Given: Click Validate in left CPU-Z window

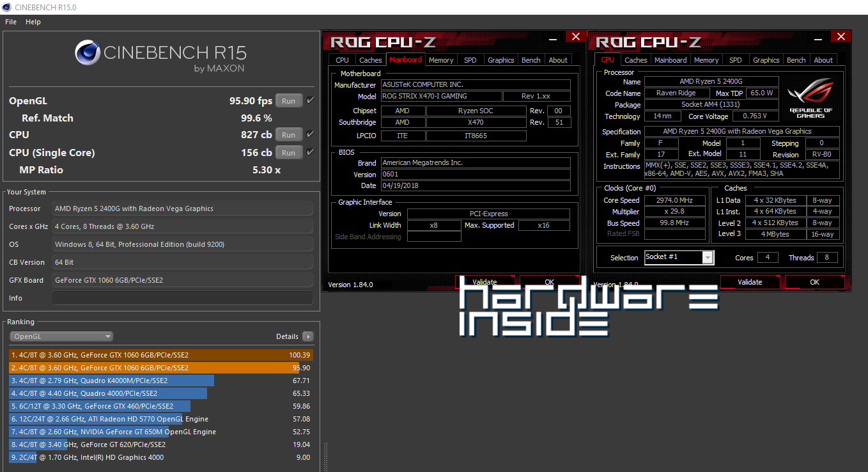Looking at the screenshot, I should point(484,282).
